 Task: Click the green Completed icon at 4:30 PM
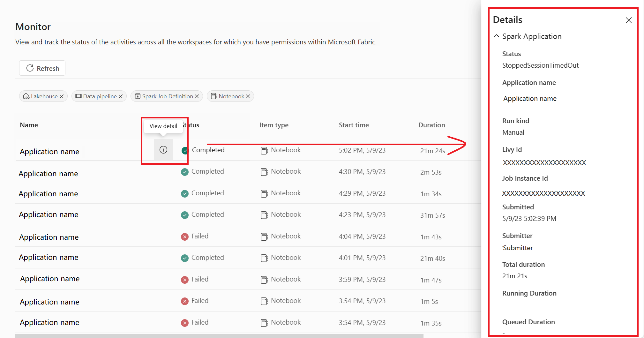tap(184, 172)
